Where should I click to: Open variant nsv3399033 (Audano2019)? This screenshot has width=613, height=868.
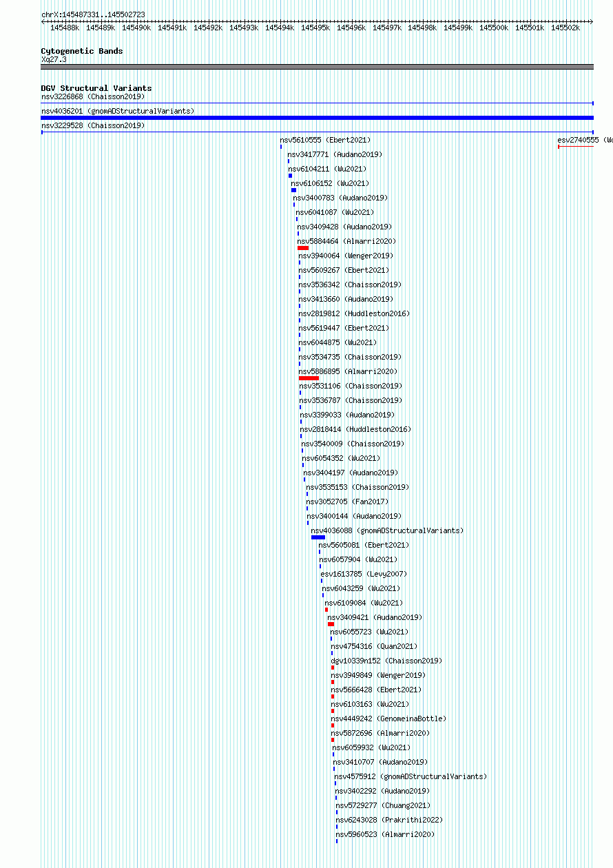(347, 415)
